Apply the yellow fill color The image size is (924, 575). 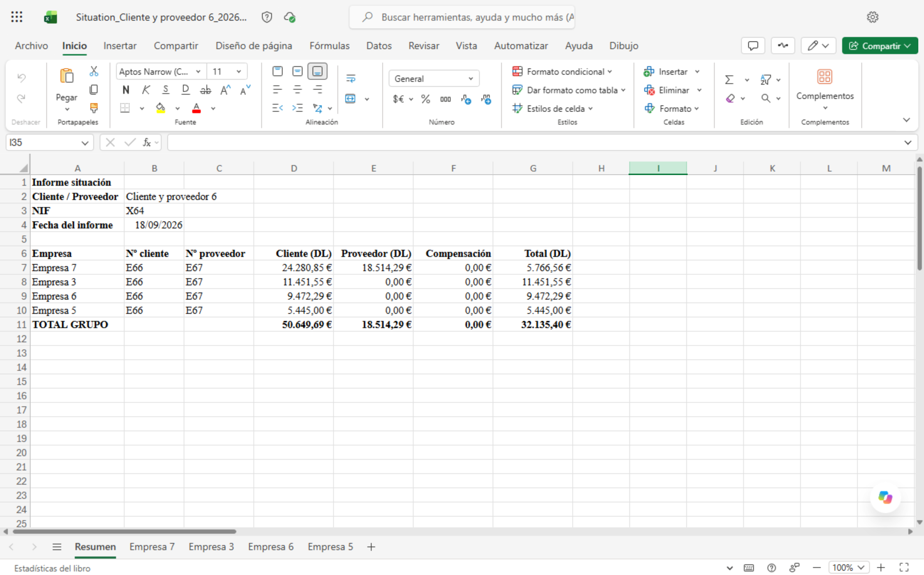coord(161,109)
